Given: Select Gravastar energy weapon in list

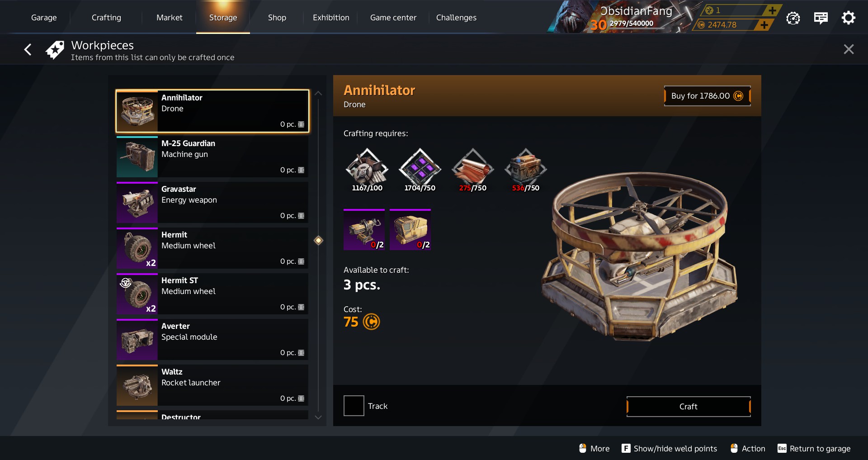Looking at the screenshot, I should [212, 202].
